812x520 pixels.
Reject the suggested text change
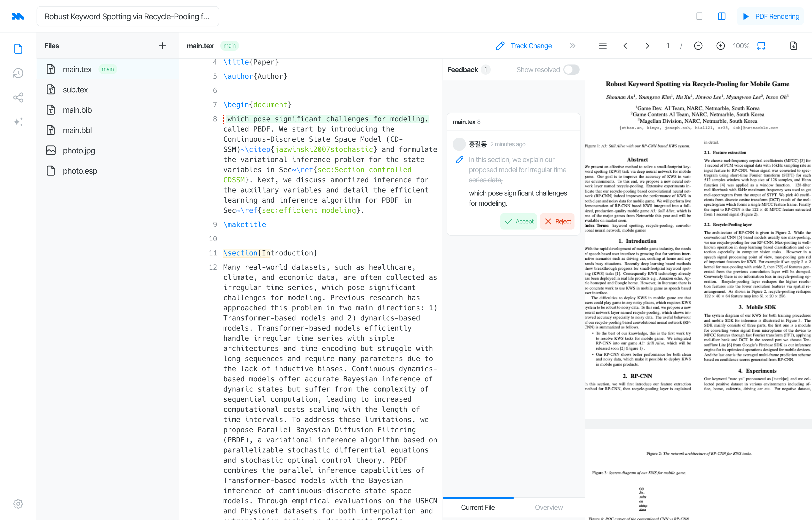click(x=557, y=221)
